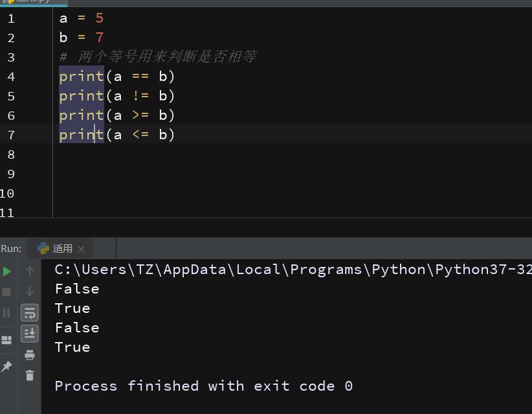The height and width of the screenshot is (414, 532).
Task: Rerun the 适用 script
Action: [7, 271]
